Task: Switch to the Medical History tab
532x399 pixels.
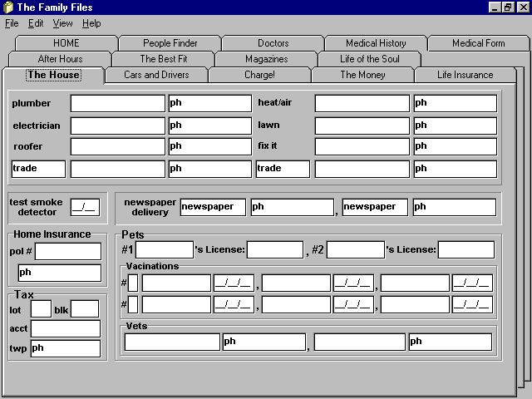Action: (376, 43)
